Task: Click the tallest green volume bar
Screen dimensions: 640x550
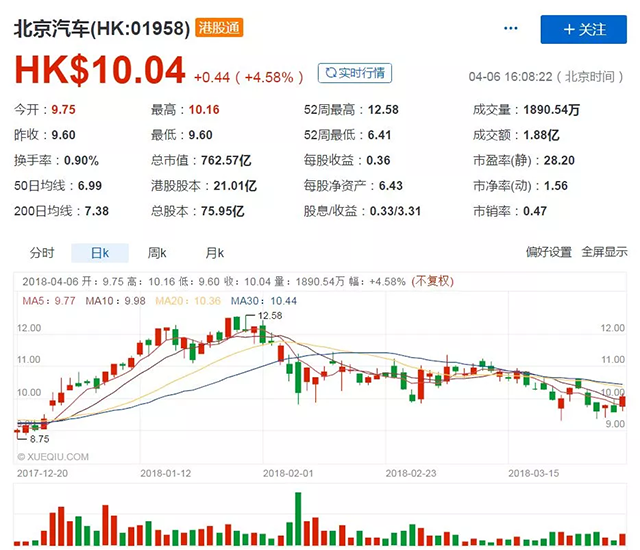Action: coord(298,519)
